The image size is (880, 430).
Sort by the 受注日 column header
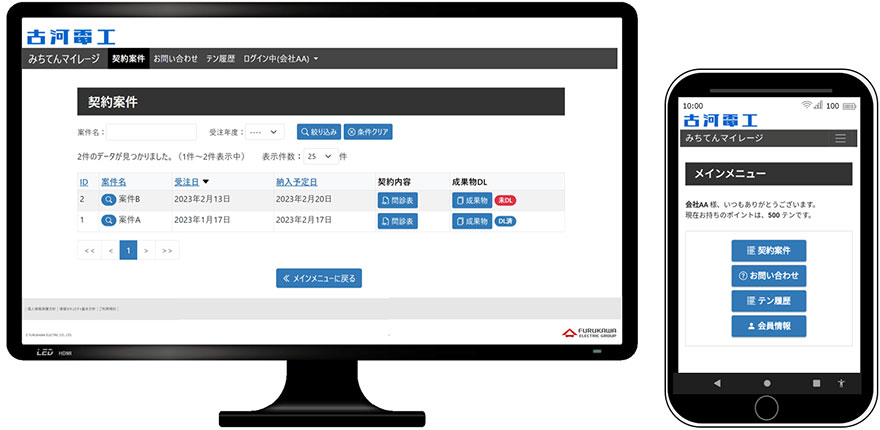point(187,182)
